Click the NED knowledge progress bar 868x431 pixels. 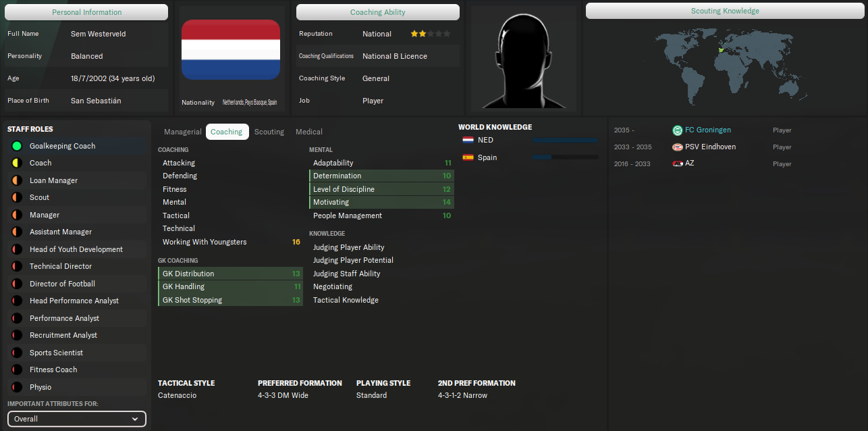[x=565, y=140]
